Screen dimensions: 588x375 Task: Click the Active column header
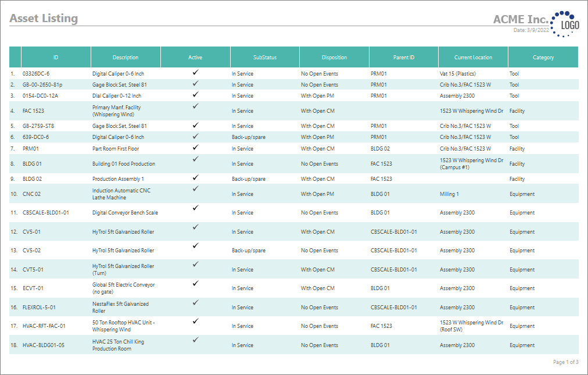pyautogui.click(x=195, y=58)
